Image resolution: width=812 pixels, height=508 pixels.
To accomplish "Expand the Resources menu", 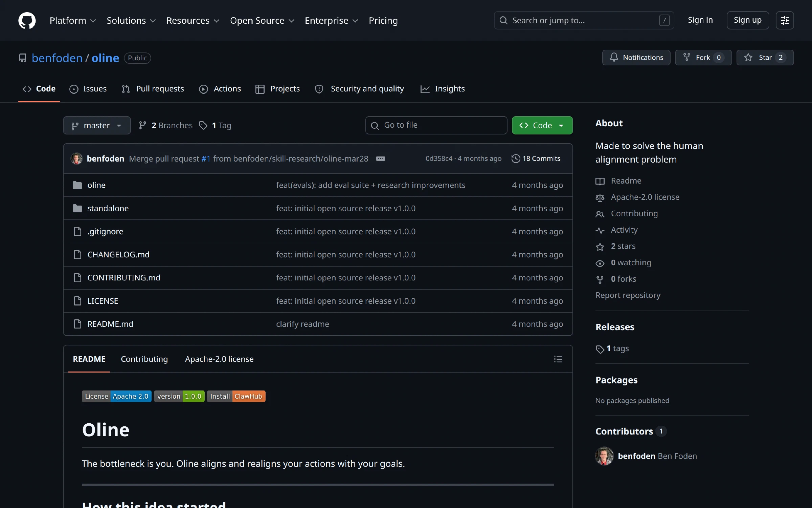I will click(193, 21).
